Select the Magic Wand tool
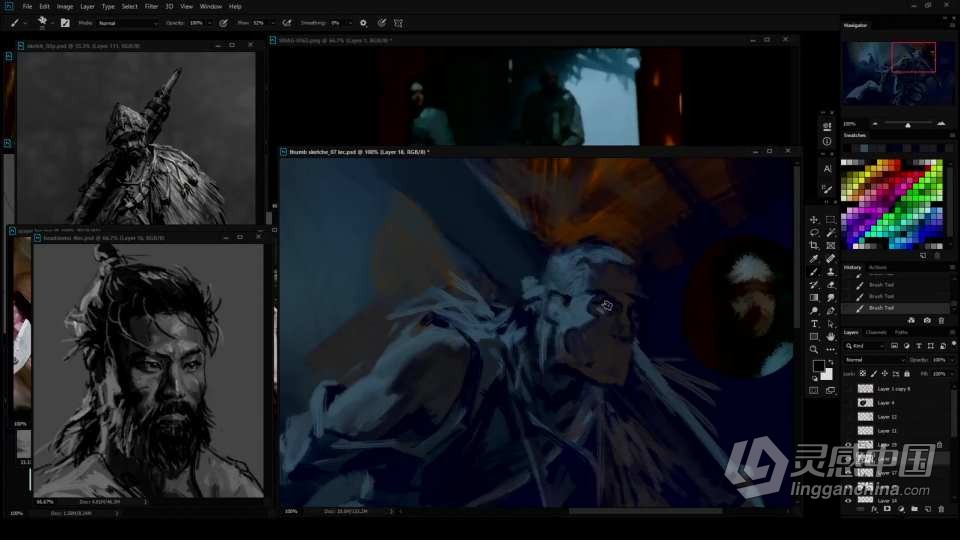Screen dimensions: 960x540 (x=830, y=233)
